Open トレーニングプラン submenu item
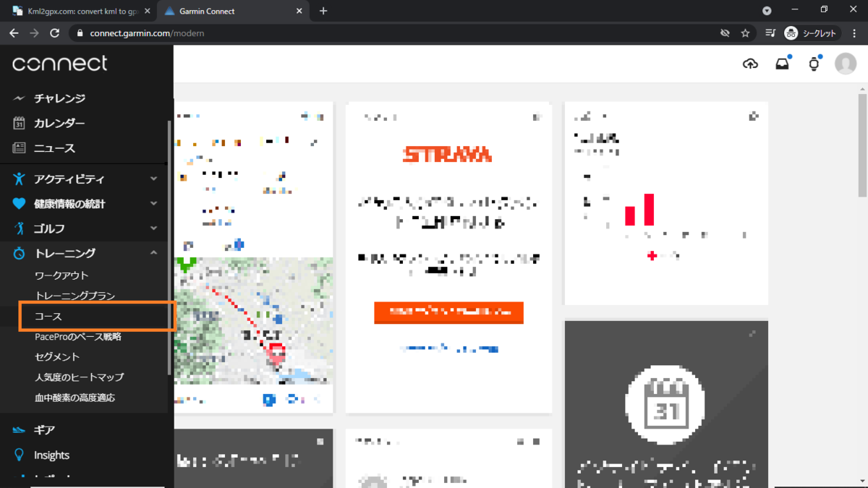The height and width of the screenshot is (488, 868). [x=75, y=296]
